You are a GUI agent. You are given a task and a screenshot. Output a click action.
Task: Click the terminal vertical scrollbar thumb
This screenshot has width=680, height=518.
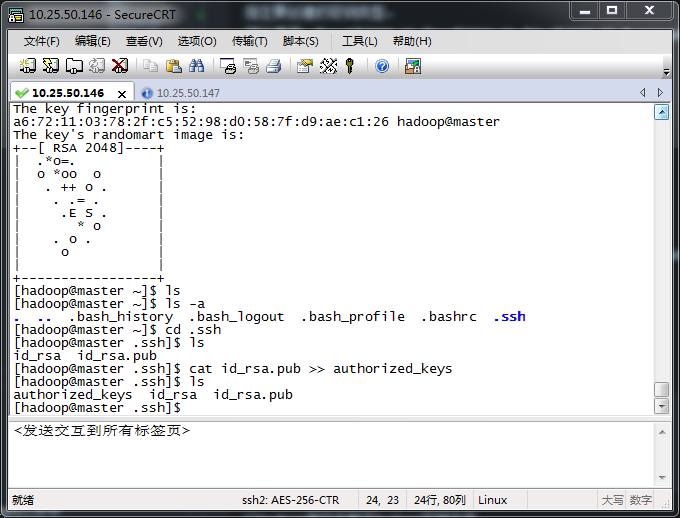click(661, 390)
